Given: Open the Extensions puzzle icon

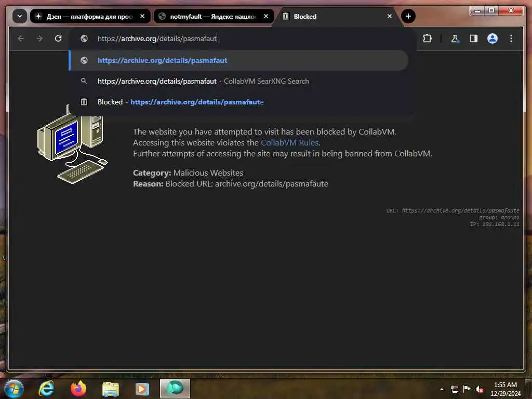Looking at the screenshot, I should click(427, 38).
